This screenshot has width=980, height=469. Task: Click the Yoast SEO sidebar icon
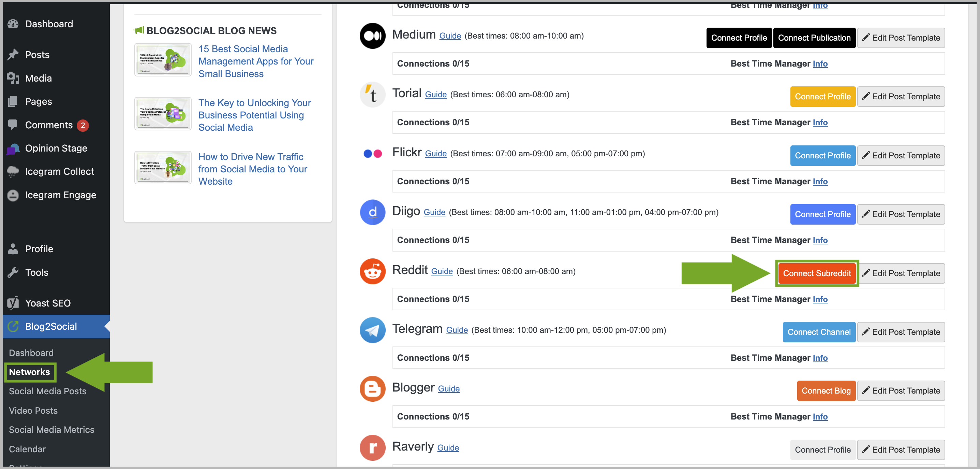[x=13, y=303]
